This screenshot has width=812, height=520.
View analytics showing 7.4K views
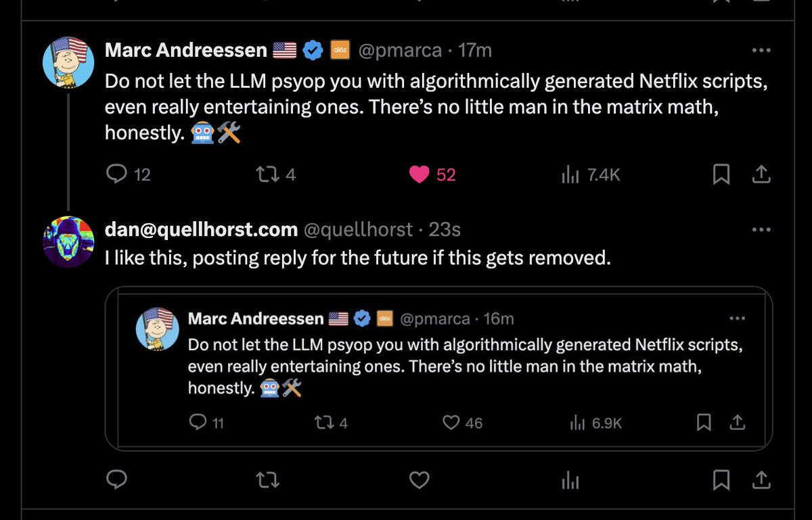click(x=570, y=174)
